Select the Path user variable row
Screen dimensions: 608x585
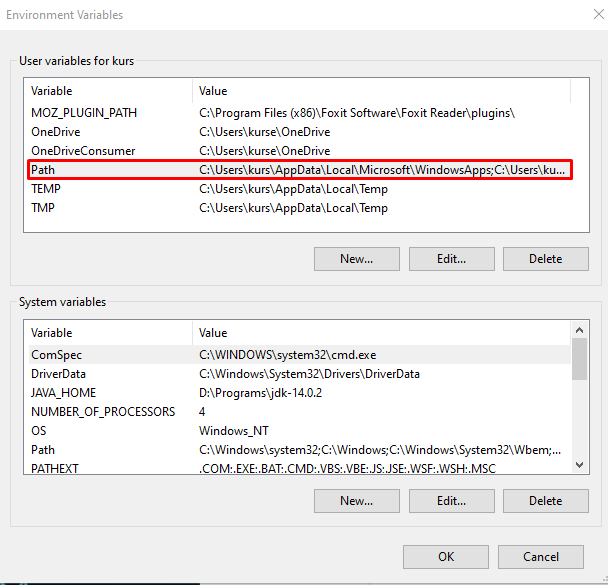(x=300, y=170)
